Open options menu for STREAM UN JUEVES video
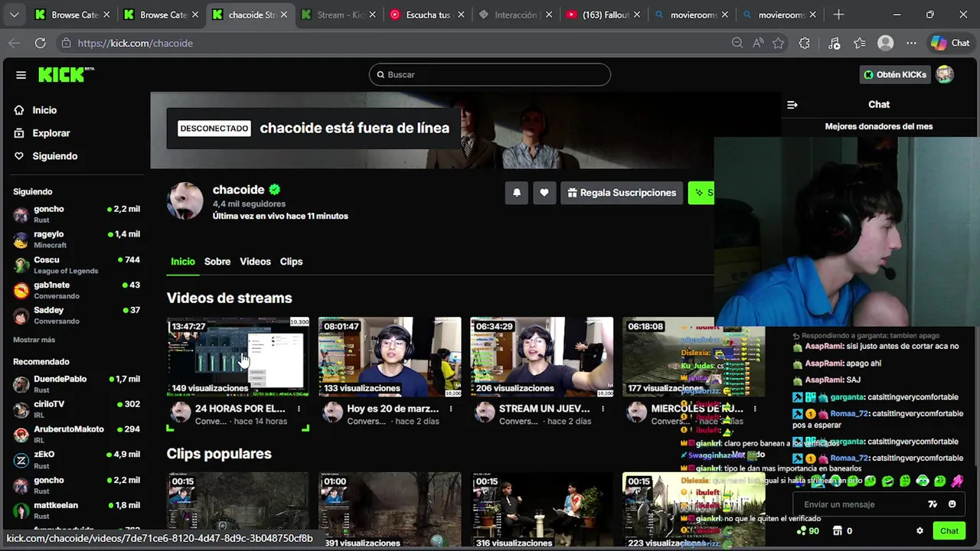The height and width of the screenshot is (551, 980). coord(603,409)
